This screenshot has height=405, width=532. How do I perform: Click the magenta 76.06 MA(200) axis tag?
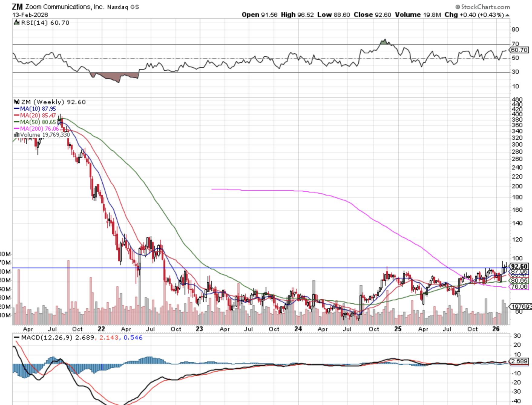519,287
